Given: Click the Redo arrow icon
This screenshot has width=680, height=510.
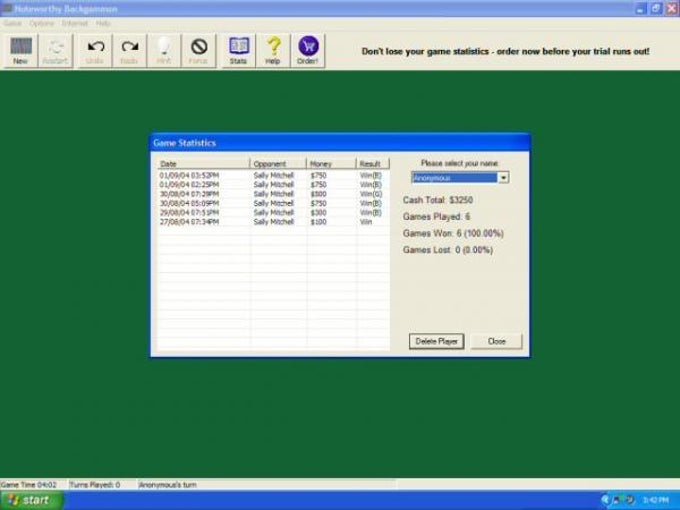Looking at the screenshot, I should click(129, 51).
